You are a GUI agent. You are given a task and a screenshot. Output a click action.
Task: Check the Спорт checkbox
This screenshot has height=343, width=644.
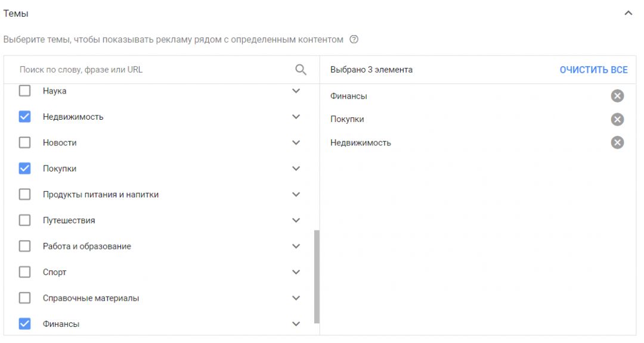[x=24, y=272]
